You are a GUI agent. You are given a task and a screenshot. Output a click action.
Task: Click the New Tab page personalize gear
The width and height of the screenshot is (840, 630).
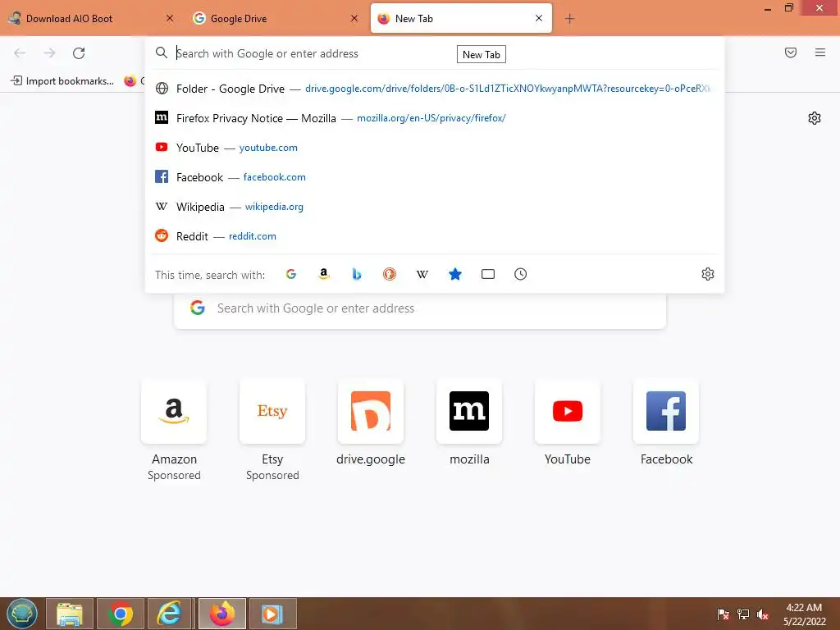(x=815, y=118)
